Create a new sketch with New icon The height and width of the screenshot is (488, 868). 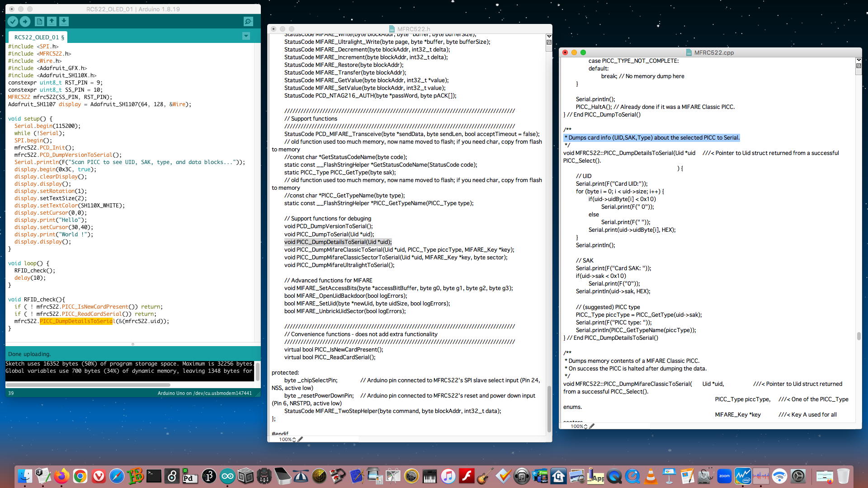[x=39, y=21]
